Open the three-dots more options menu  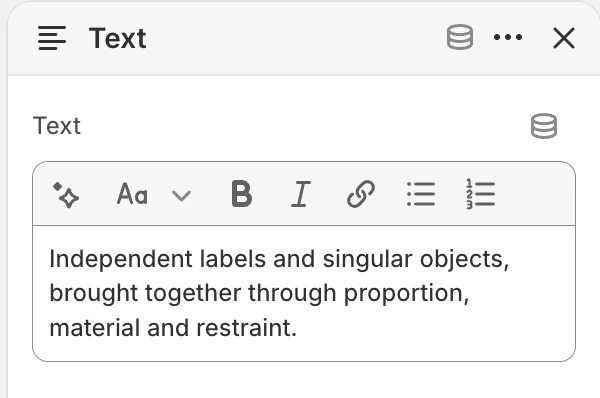[508, 37]
